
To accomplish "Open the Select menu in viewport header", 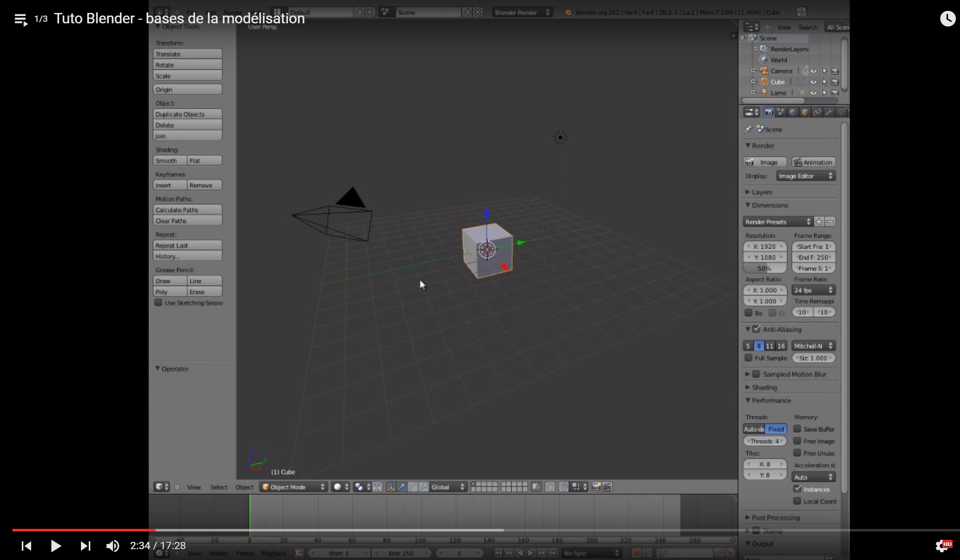I will (218, 487).
